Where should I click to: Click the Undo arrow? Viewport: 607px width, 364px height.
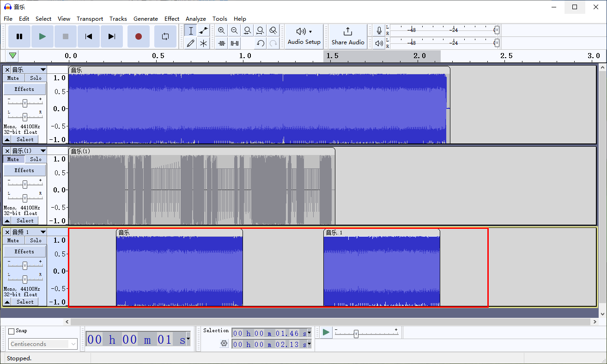(261, 43)
